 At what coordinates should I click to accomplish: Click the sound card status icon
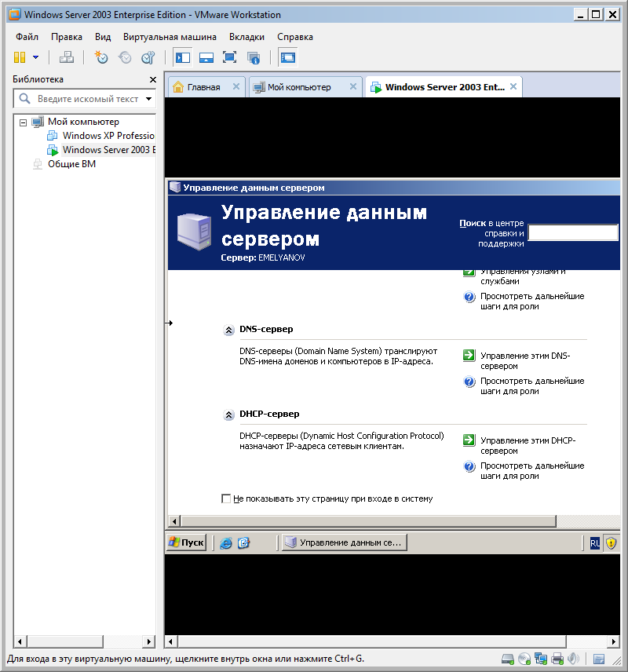click(573, 659)
